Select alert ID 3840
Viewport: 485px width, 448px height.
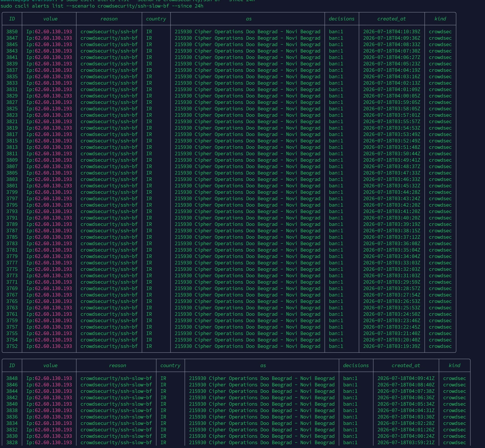[x=12, y=404]
